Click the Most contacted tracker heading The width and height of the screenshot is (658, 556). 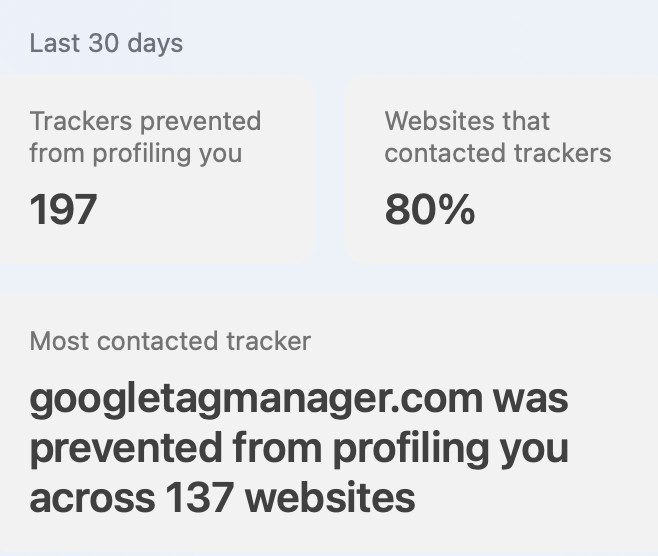[x=170, y=341]
